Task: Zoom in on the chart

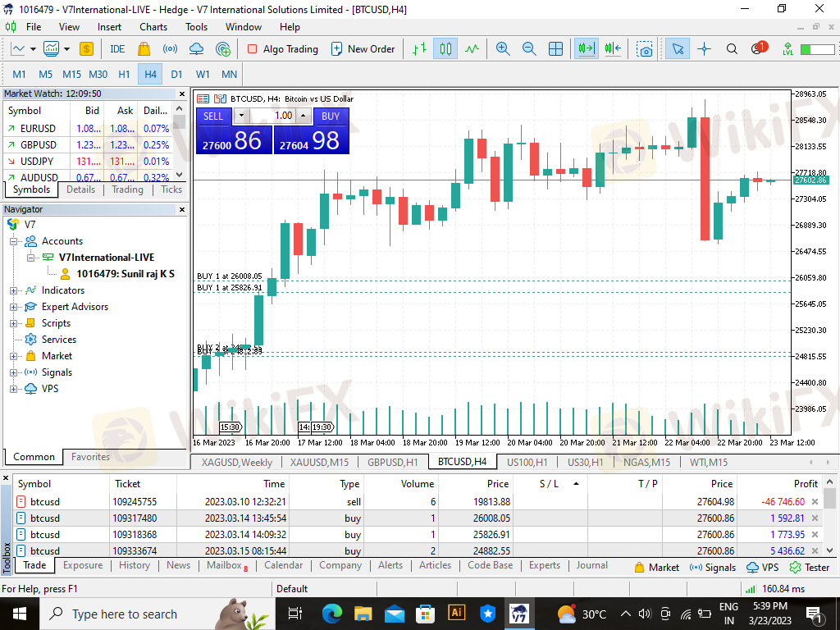Action: [x=503, y=49]
